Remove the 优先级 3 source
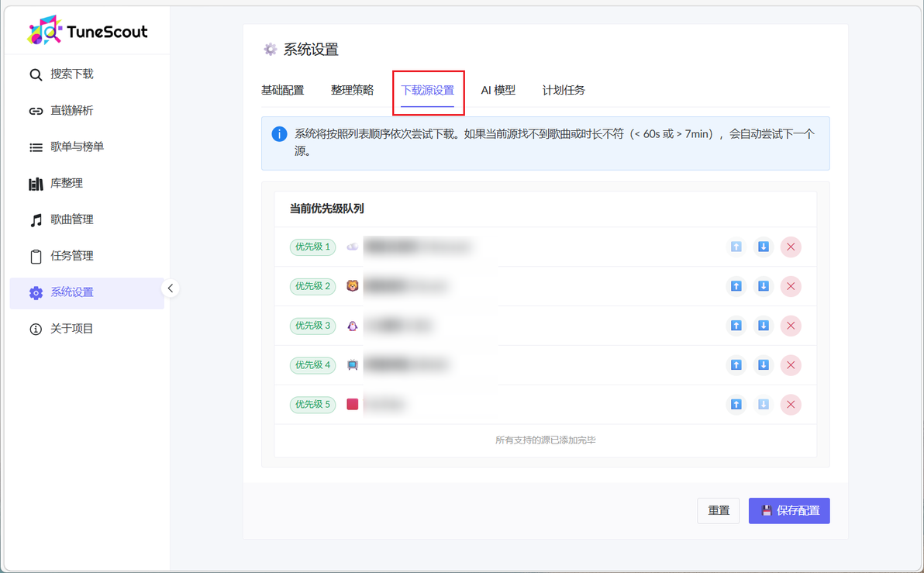924x573 pixels. pos(791,326)
